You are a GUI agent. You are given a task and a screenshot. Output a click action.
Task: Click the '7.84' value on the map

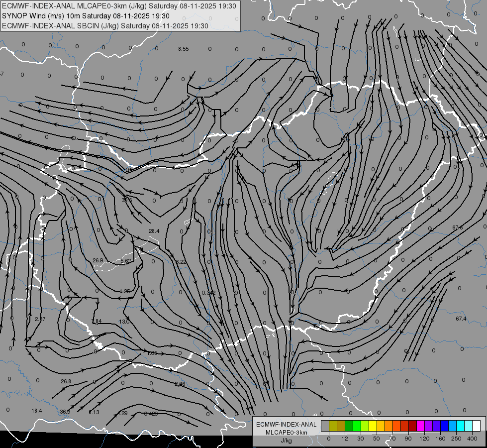pyautogui.click(x=97, y=321)
